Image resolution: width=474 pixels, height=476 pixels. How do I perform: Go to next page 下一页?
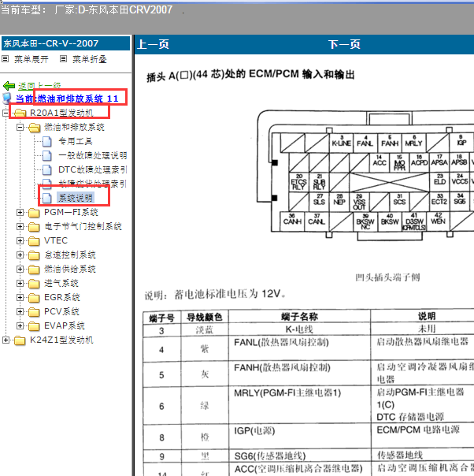pyautogui.click(x=344, y=44)
